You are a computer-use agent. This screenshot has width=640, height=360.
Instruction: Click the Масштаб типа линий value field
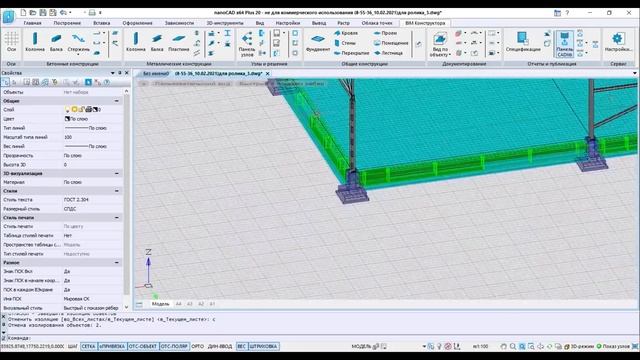coord(92,137)
